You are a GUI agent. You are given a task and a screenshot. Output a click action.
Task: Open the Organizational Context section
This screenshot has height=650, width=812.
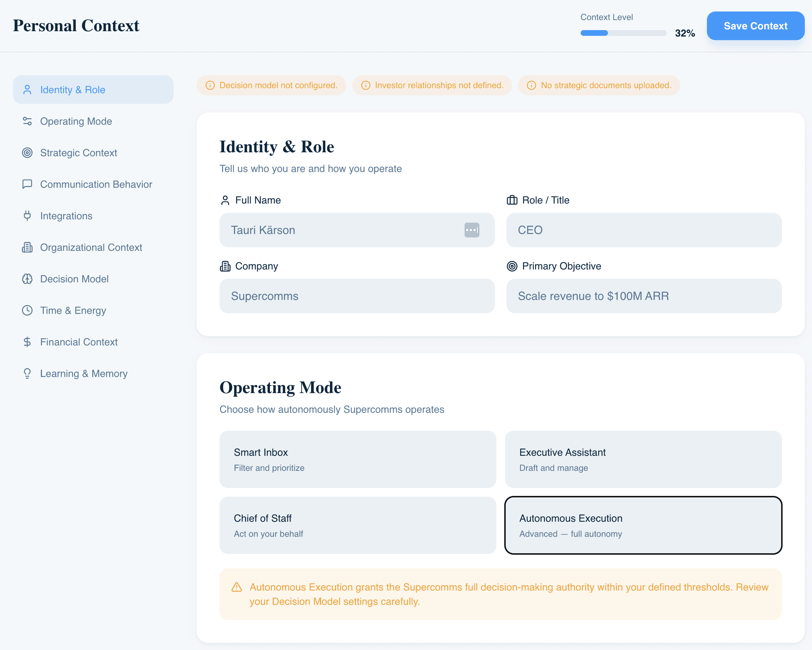coord(91,247)
